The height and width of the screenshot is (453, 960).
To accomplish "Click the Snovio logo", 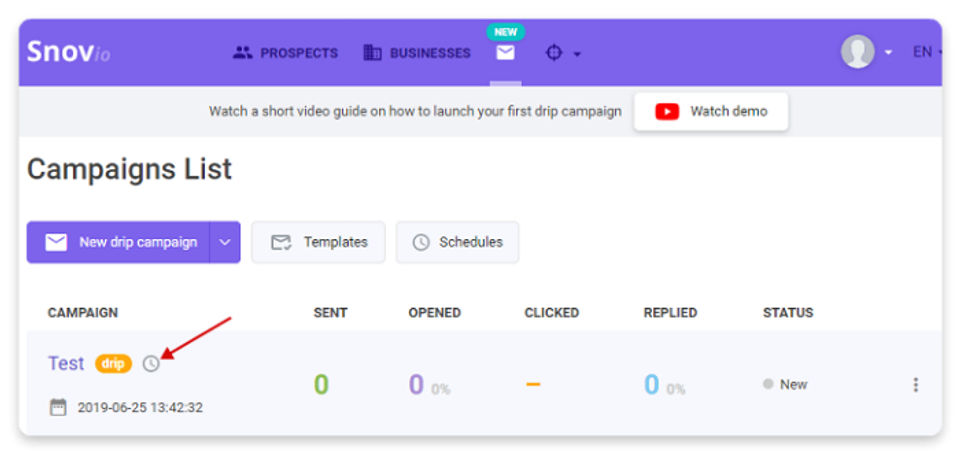I will coord(68,52).
